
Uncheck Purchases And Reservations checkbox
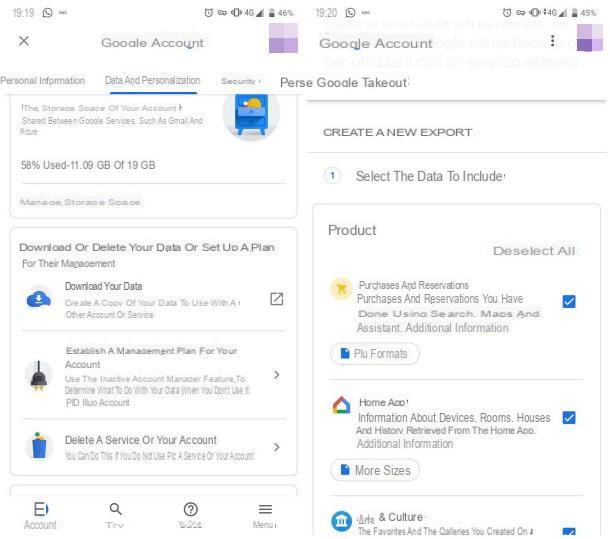[569, 301]
